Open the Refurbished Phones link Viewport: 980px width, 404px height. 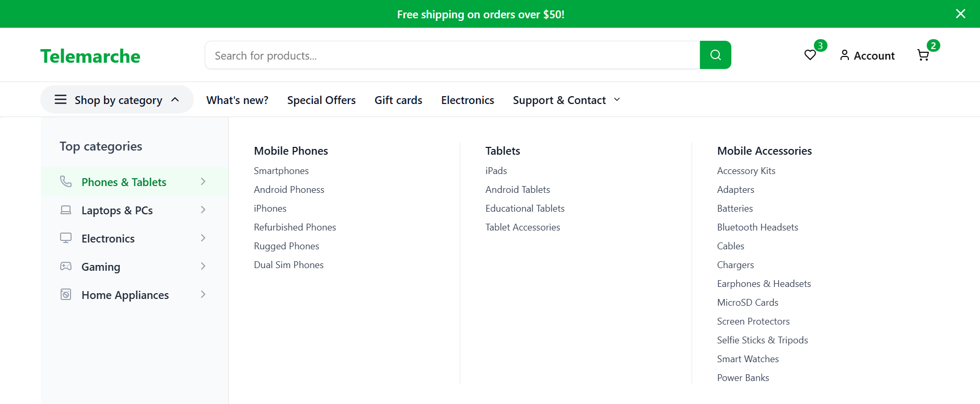pyautogui.click(x=295, y=227)
